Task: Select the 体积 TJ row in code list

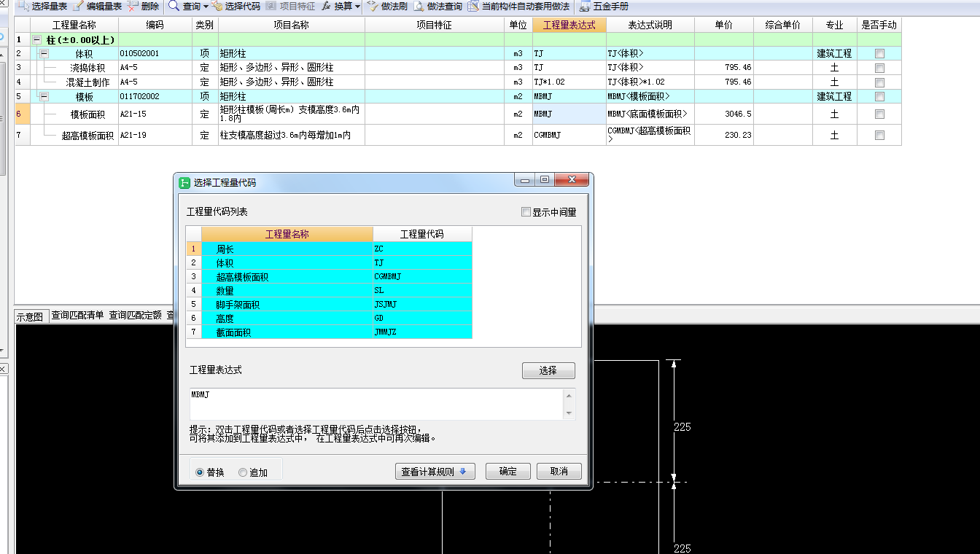Action: [329, 263]
